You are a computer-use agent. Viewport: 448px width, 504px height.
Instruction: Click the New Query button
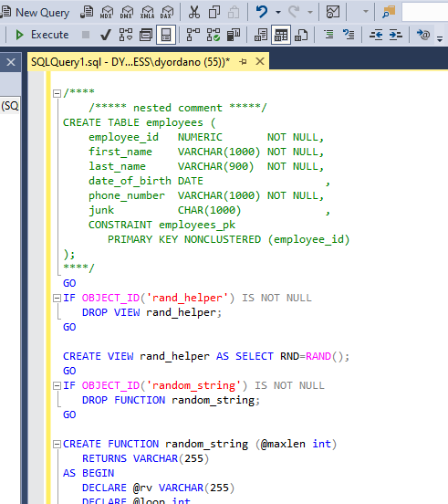pyautogui.click(x=35, y=13)
